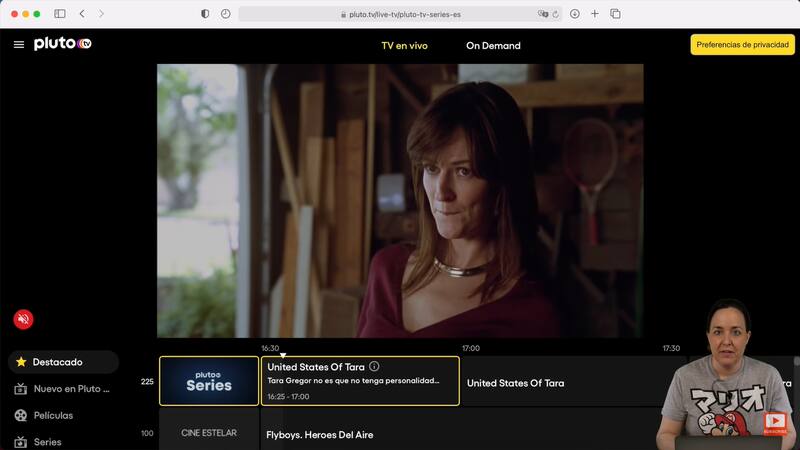800x450 pixels.
Task: Open Safari downloads list
Action: [574, 14]
